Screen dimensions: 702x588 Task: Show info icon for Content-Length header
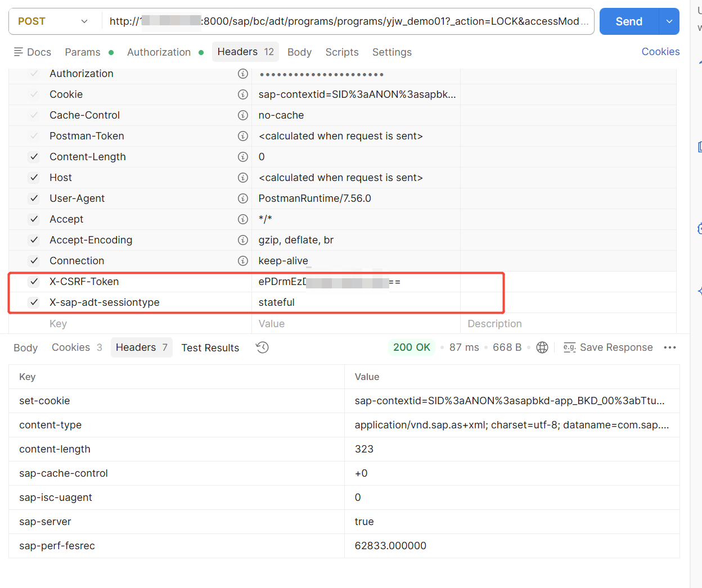point(243,157)
